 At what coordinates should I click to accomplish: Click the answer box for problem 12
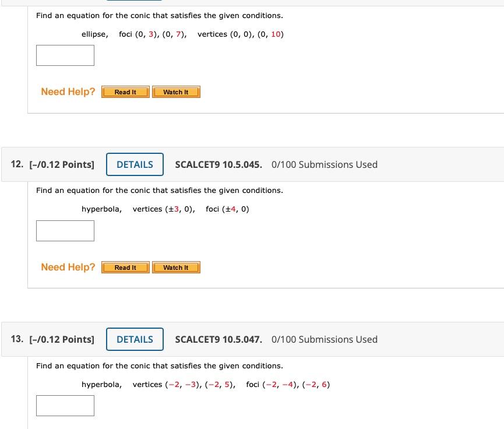point(65,231)
